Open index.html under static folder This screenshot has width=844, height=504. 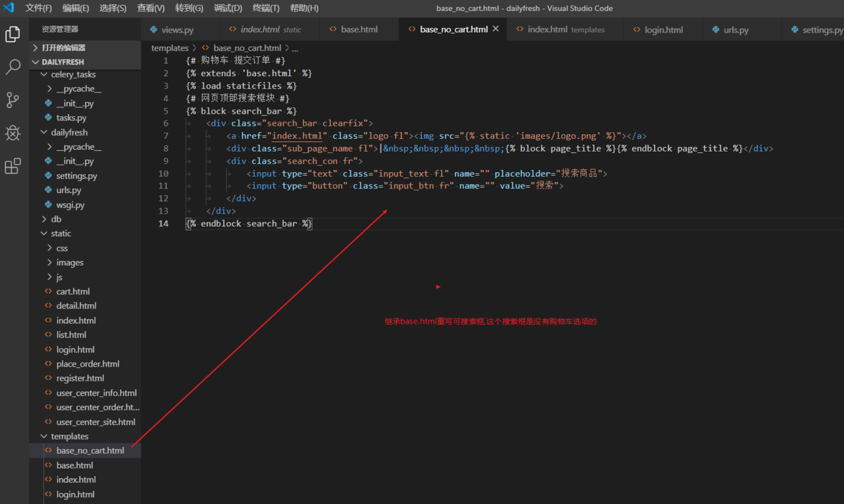pyautogui.click(x=85, y=320)
